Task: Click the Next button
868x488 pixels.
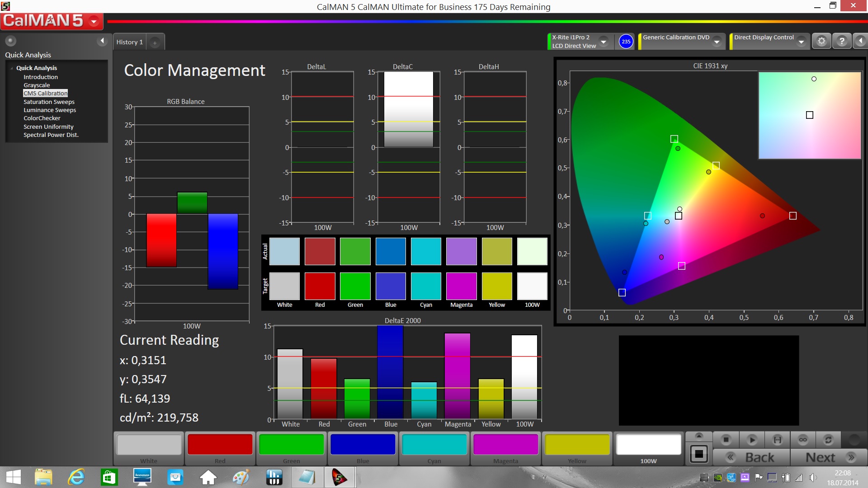Action: pyautogui.click(x=829, y=457)
